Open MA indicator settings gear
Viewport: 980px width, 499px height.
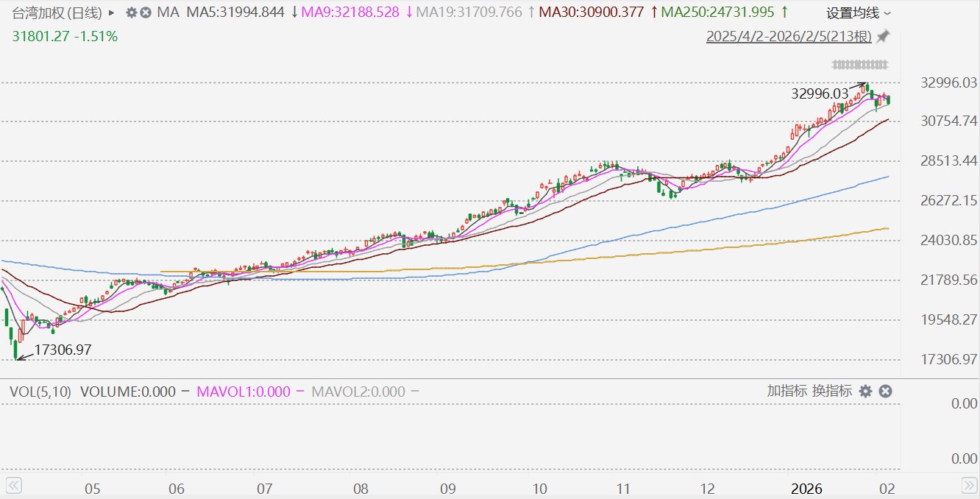coord(131,13)
